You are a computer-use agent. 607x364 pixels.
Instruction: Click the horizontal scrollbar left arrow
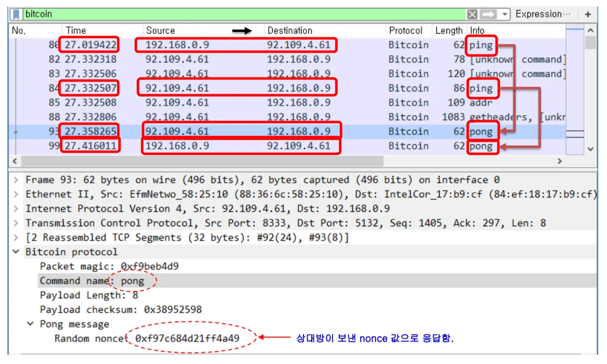click(15, 161)
